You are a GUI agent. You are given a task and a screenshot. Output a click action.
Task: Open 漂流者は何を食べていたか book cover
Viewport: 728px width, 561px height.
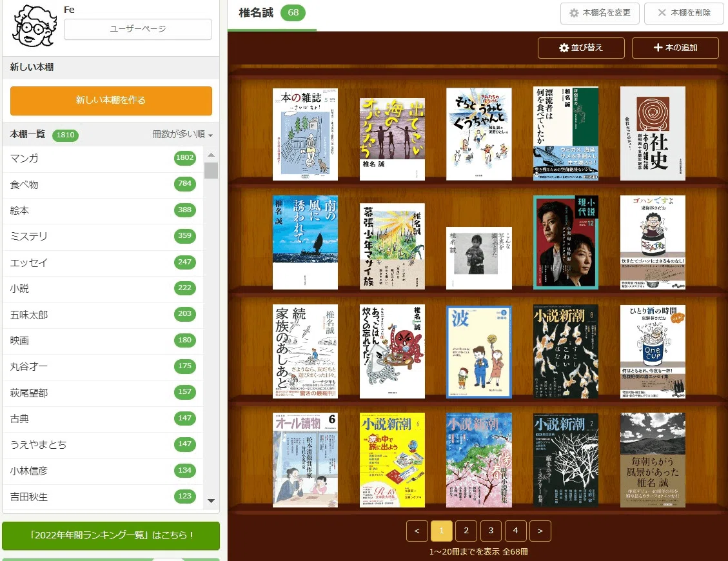(x=566, y=133)
